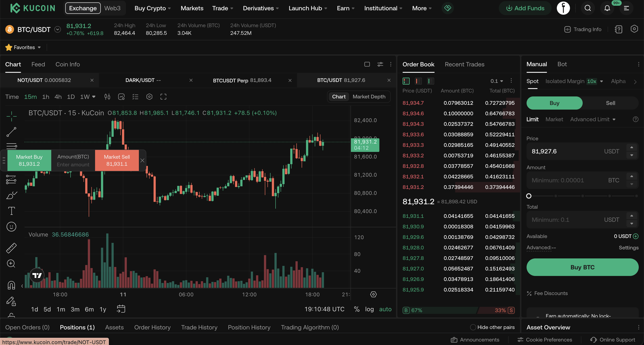
Task: Select the trend line drawing tool
Action: (x=11, y=132)
